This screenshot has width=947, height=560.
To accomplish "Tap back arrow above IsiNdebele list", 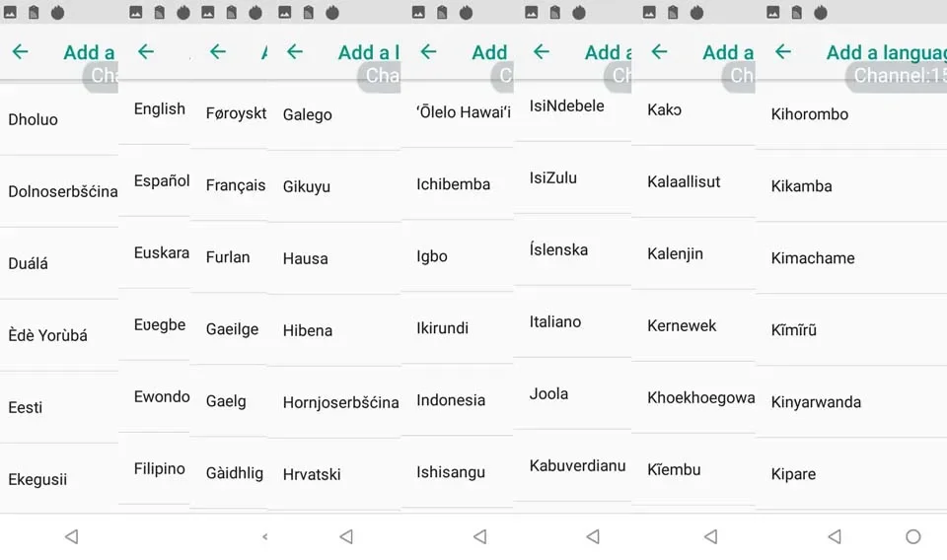I will tap(542, 52).
